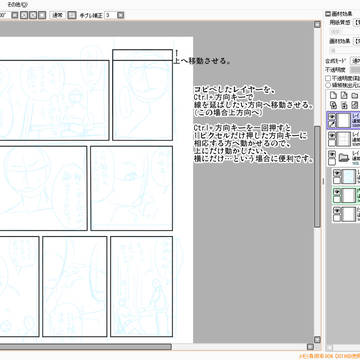Click the third icon in second layer-button row

coord(355,105)
